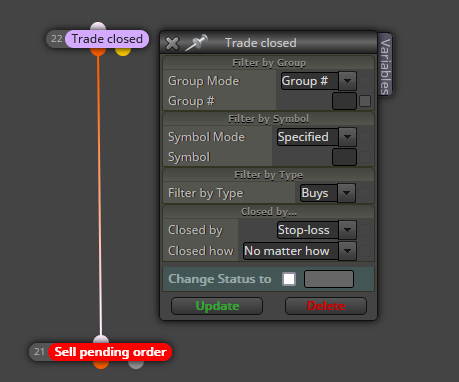This screenshot has width=459, height=382.
Task: Open the Group Mode dropdown
Action: (319, 81)
